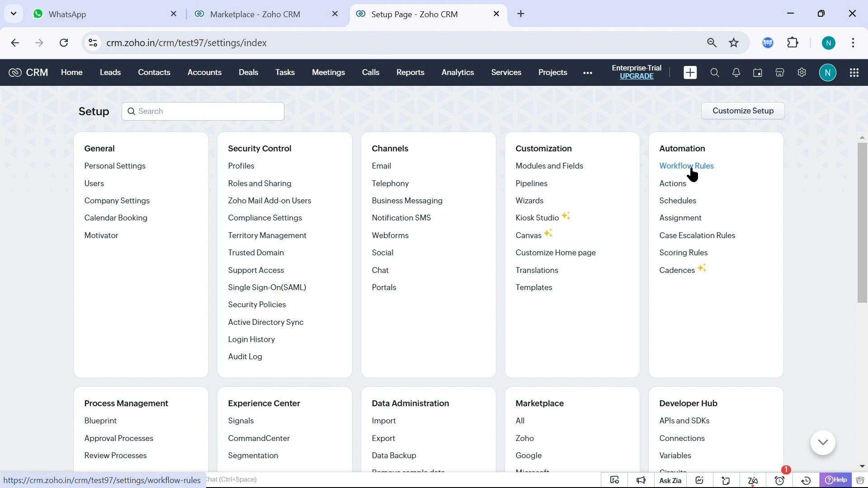The image size is (868, 488).
Task: Click the global search magnifier icon
Action: pos(715,72)
